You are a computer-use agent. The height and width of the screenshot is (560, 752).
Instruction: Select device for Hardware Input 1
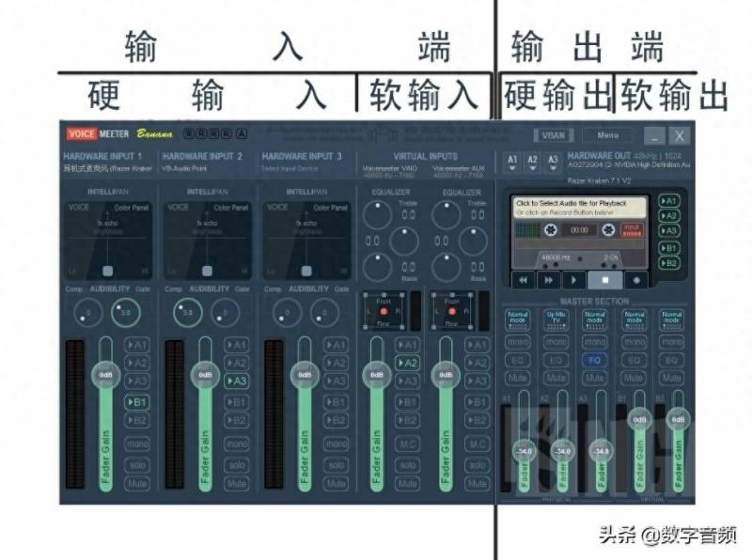[x=107, y=168]
